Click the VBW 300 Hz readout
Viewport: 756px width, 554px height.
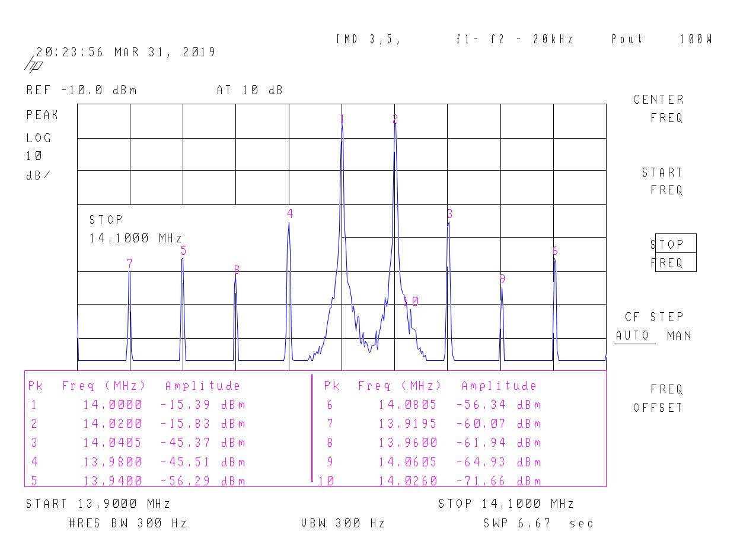pyautogui.click(x=343, y=523)
